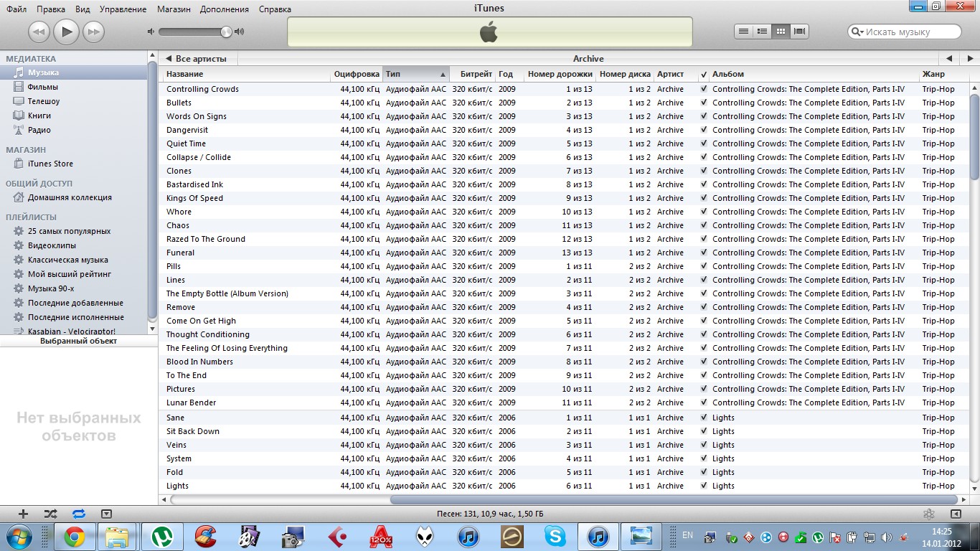Screen dimensions: 980x551
Task: Open the Дополнения menu
Action: (225, 9)
